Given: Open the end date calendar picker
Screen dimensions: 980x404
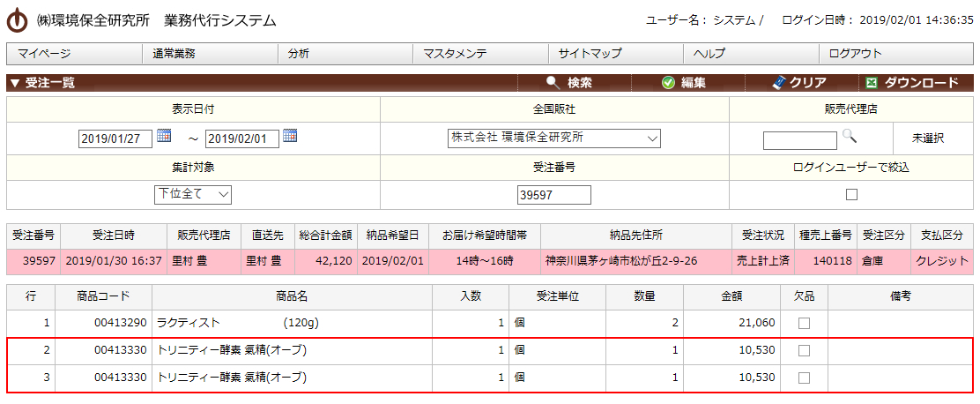Looking at the screenshot, I should coord(290,137).
